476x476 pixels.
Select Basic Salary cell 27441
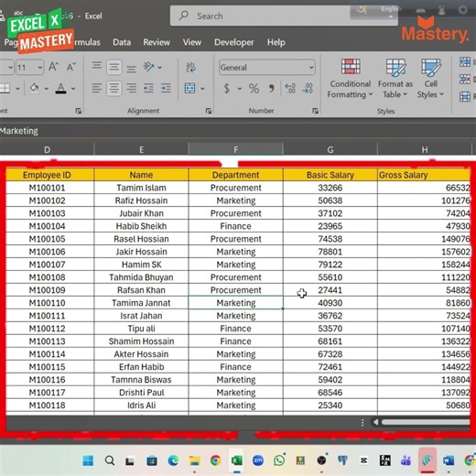pos(330,290)
